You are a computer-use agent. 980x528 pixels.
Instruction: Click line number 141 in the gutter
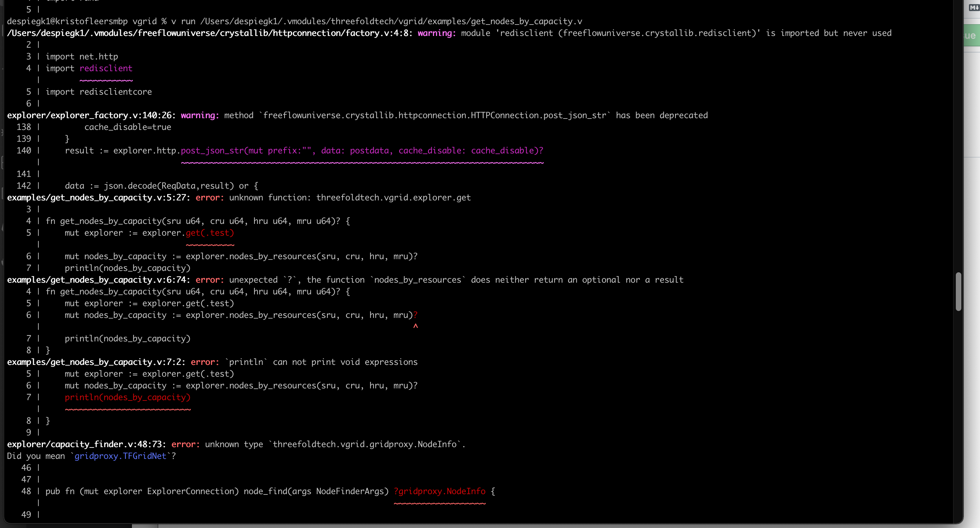pyautogui.click(x=23, y=174)
